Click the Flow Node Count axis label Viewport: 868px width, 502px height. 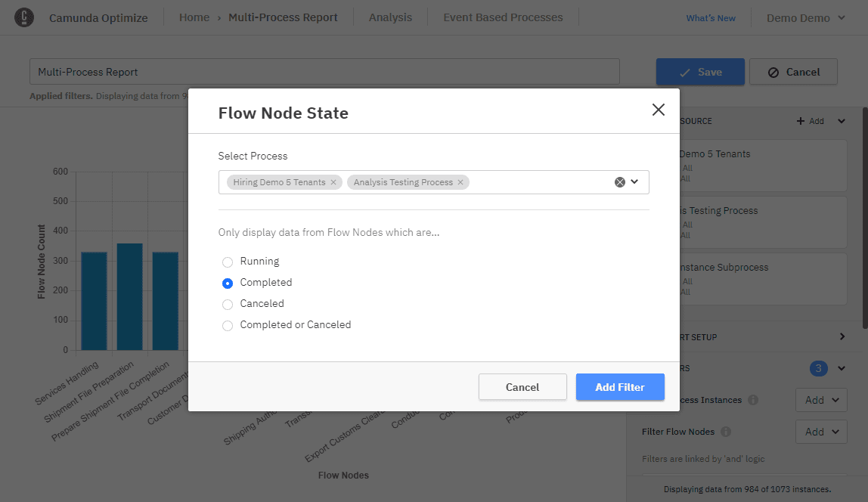tap(42, 262)
